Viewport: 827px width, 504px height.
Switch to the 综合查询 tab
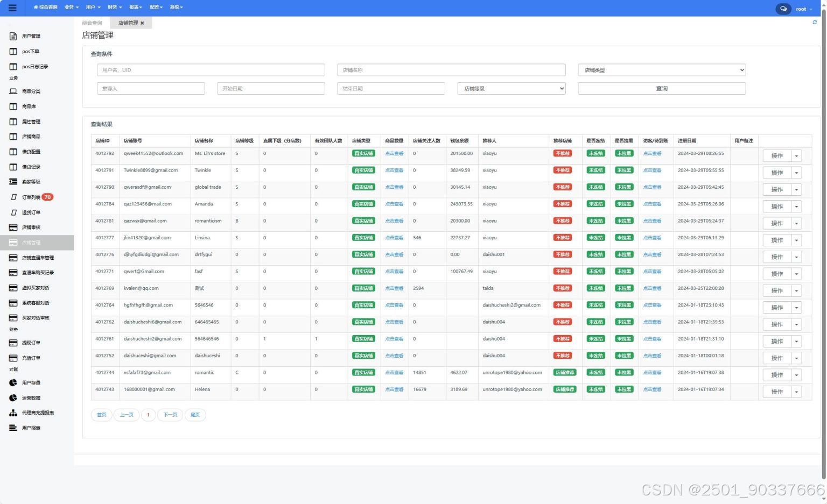click(x=92, y=23)
